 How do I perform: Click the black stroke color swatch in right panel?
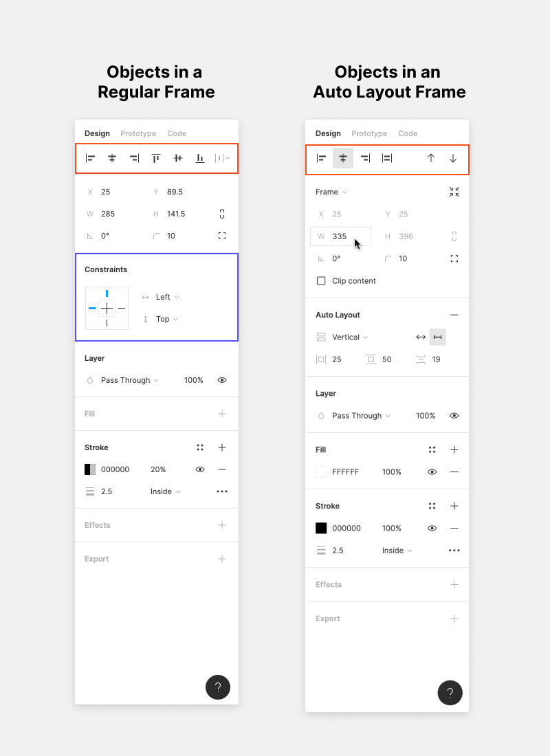click(x=321, y=529)
